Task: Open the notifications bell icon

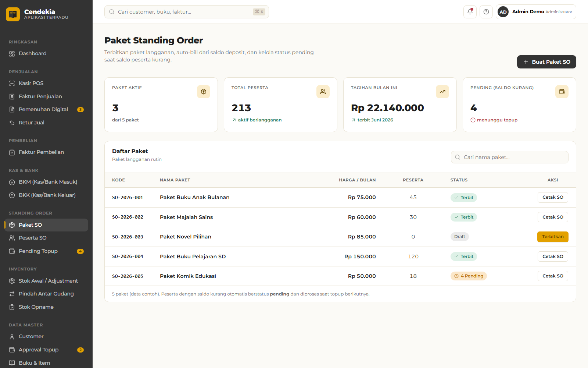Action: click(470, 12)
